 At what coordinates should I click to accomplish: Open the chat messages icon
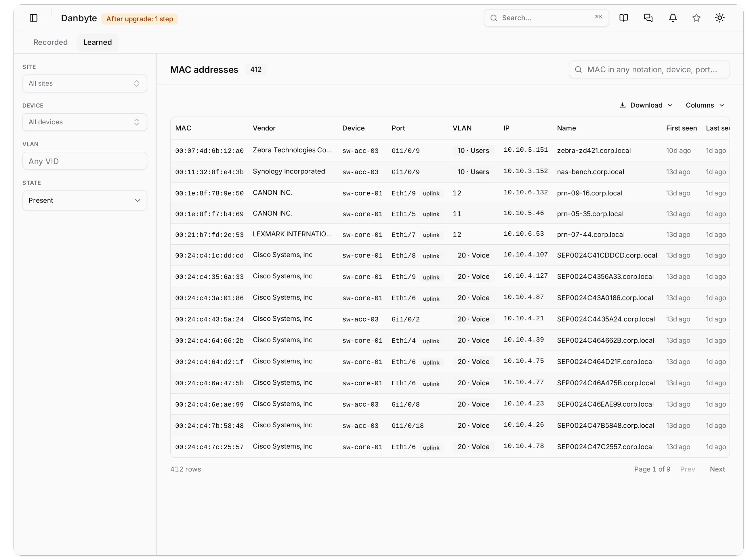648,18
